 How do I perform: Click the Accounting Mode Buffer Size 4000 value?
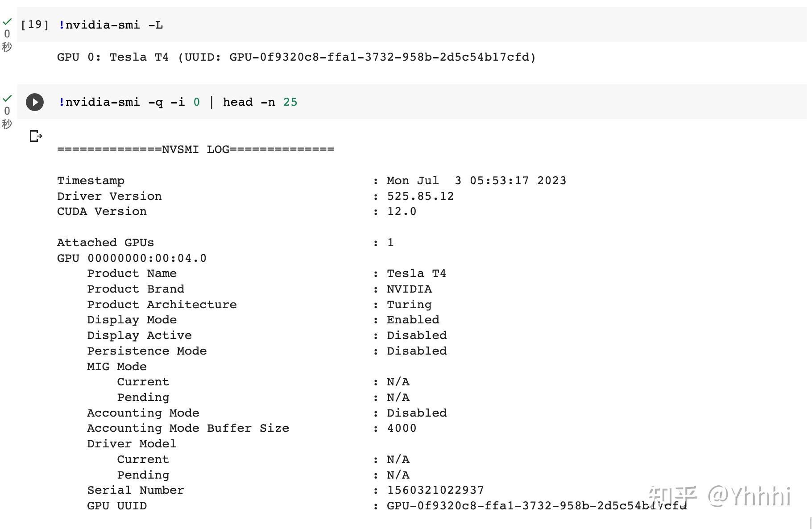point(402,428)
